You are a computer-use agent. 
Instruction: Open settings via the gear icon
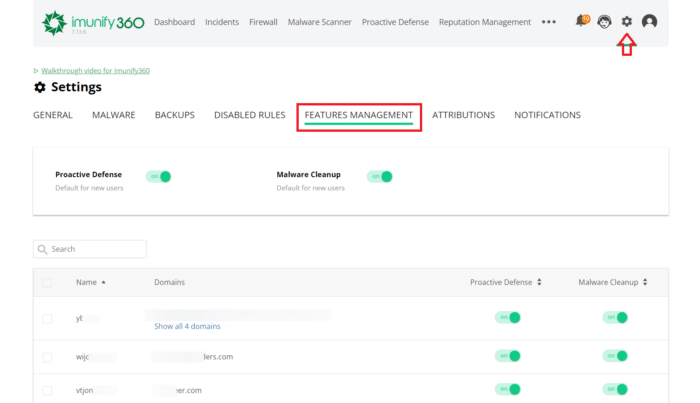[x=627, y=21]
